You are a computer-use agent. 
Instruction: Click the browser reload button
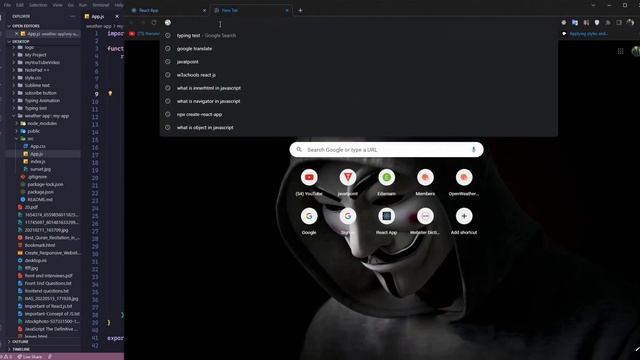(154, 22)
